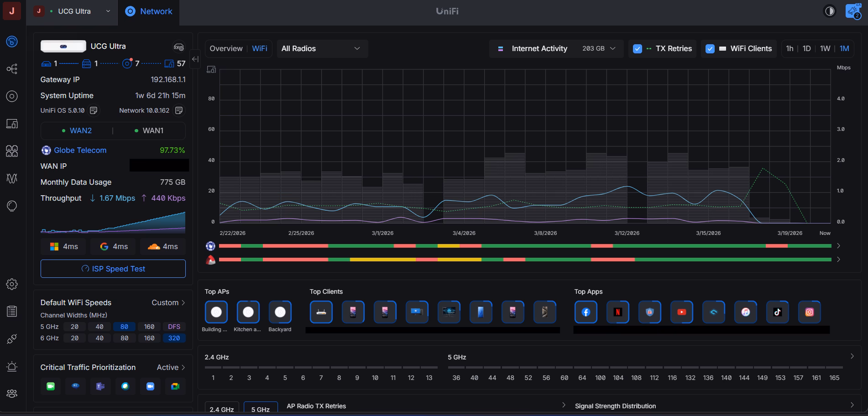This screenshot has height=416, width=868.
Task: Click the YouTube icon in Top Apps
Action: click(682, 312)
